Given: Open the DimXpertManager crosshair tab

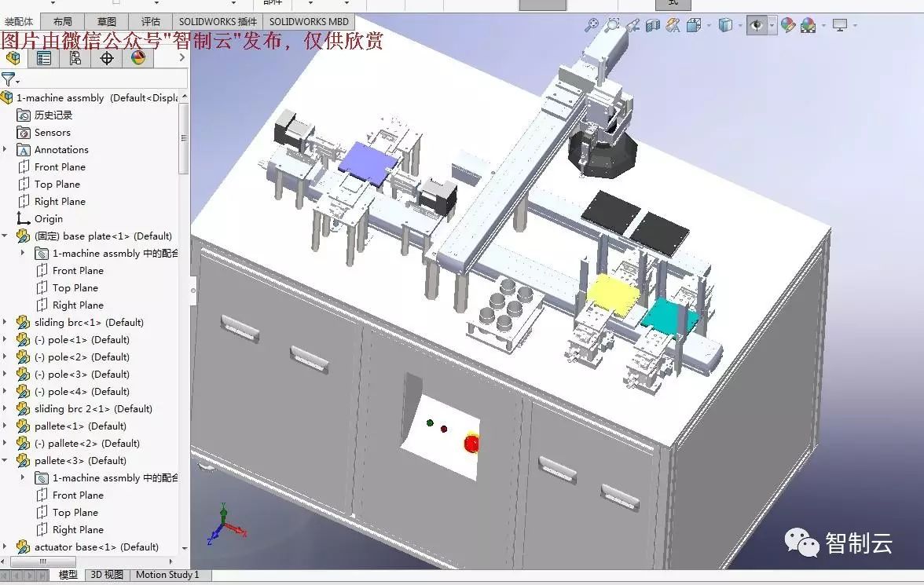Looking at the screenshot, I should point(107,58).
